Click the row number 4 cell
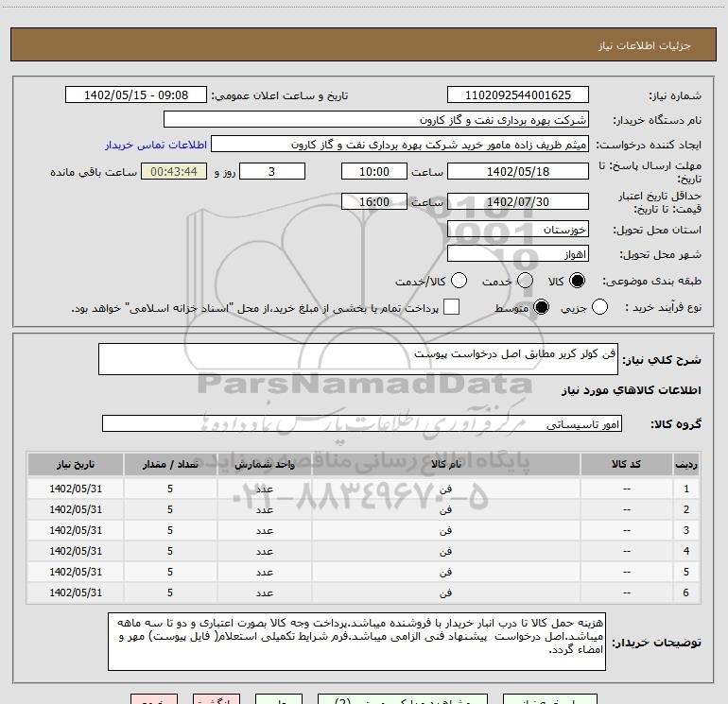The width and height of the screenshot is (728, 704). [x=686, y=551]
